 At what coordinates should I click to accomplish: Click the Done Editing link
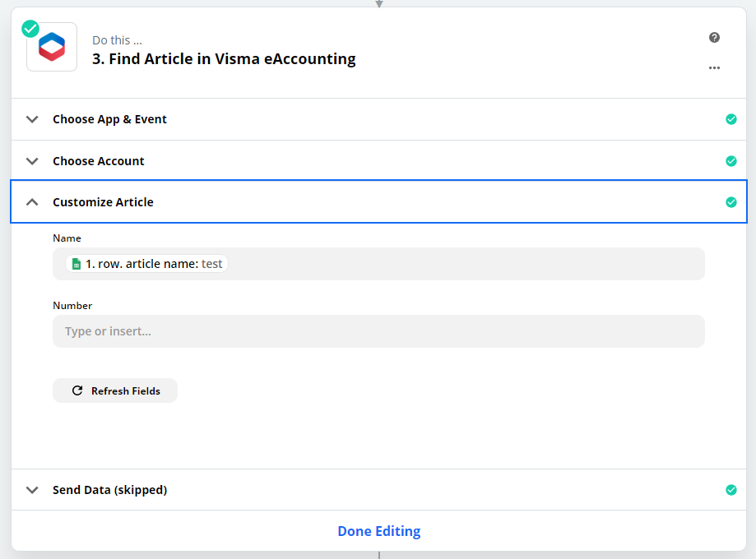(x=378, y=531)
